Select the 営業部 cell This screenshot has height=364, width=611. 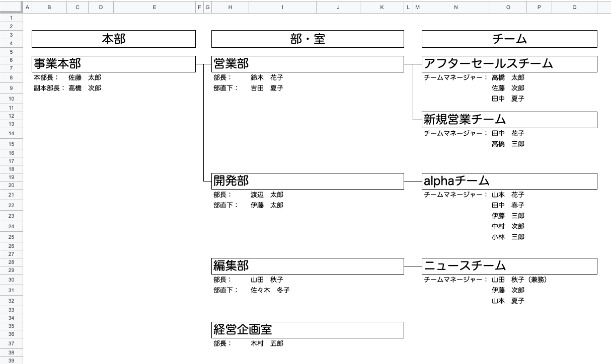(x=308, y=64)
